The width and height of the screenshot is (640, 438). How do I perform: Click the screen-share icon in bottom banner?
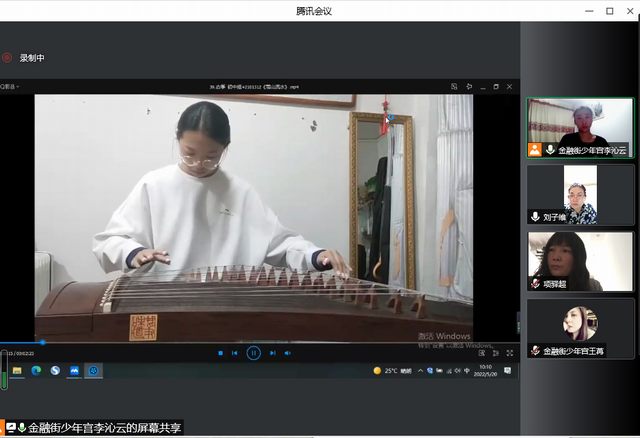(x=11, y=427)
